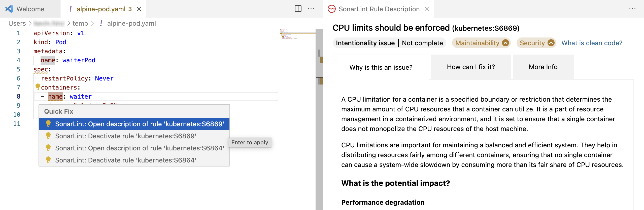The width and height of the screenshot is (644, 210).
Task: Click the VS Code logo on Welcome tab
Action: click(x=10, y=9)
